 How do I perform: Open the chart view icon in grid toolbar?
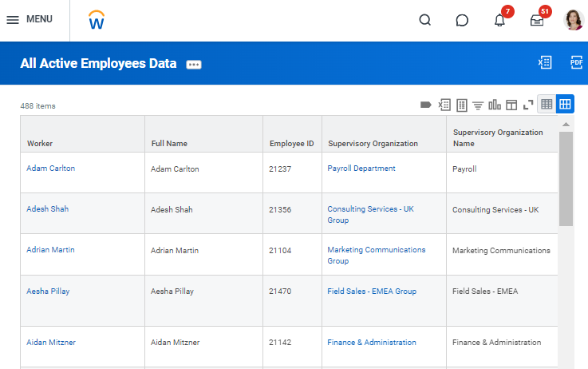(x=495, y=105)
